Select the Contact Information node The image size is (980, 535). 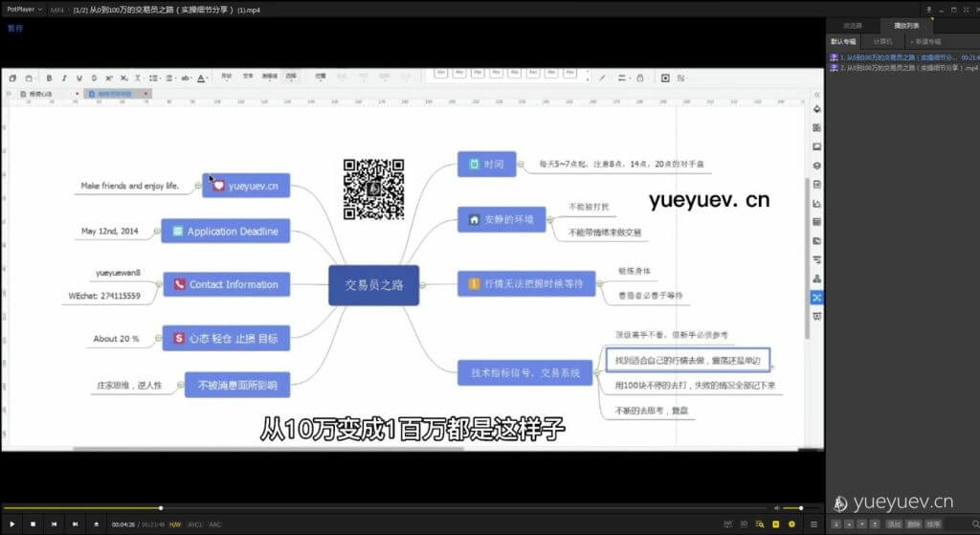tap(226, 284)
